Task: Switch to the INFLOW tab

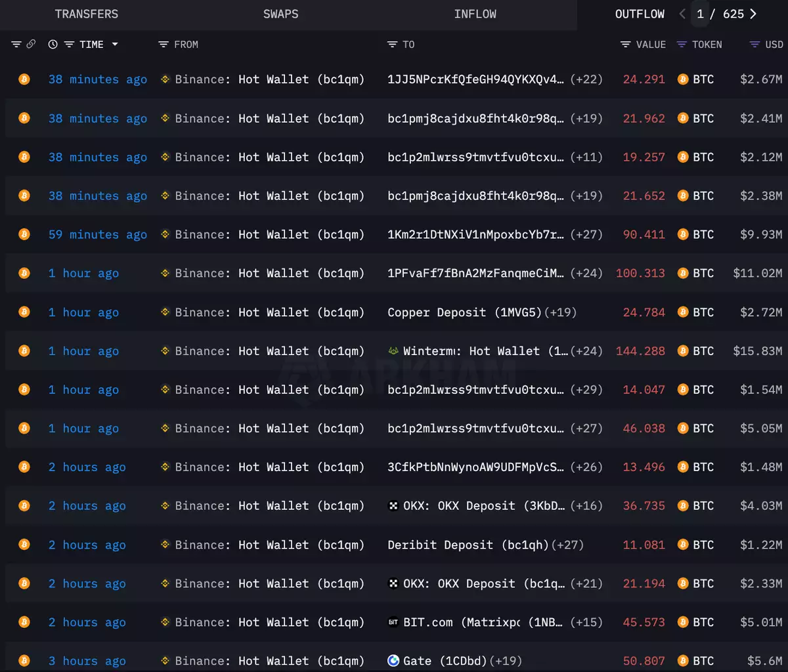Action: coord(475,14)
